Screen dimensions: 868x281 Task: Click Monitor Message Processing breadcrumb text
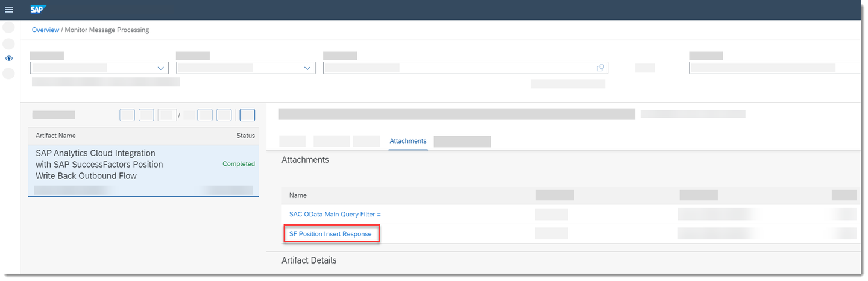coord(107,30)
